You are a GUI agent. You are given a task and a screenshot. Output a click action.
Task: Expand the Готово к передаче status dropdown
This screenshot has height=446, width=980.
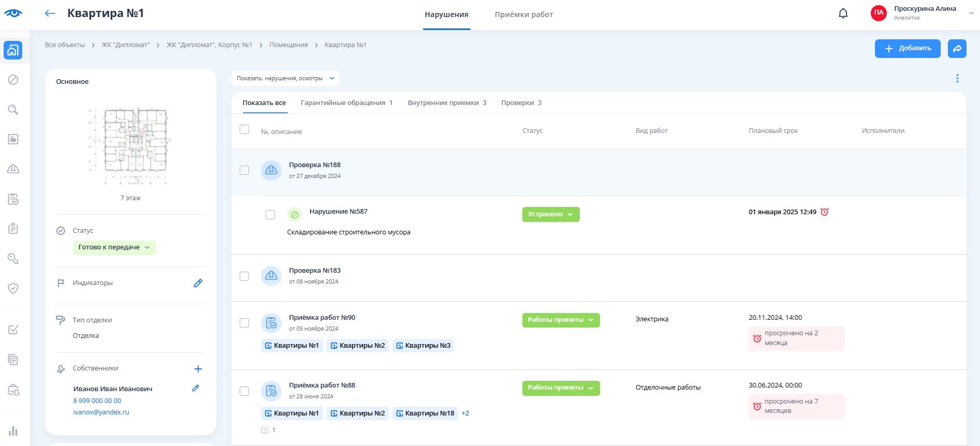[114, 247]
